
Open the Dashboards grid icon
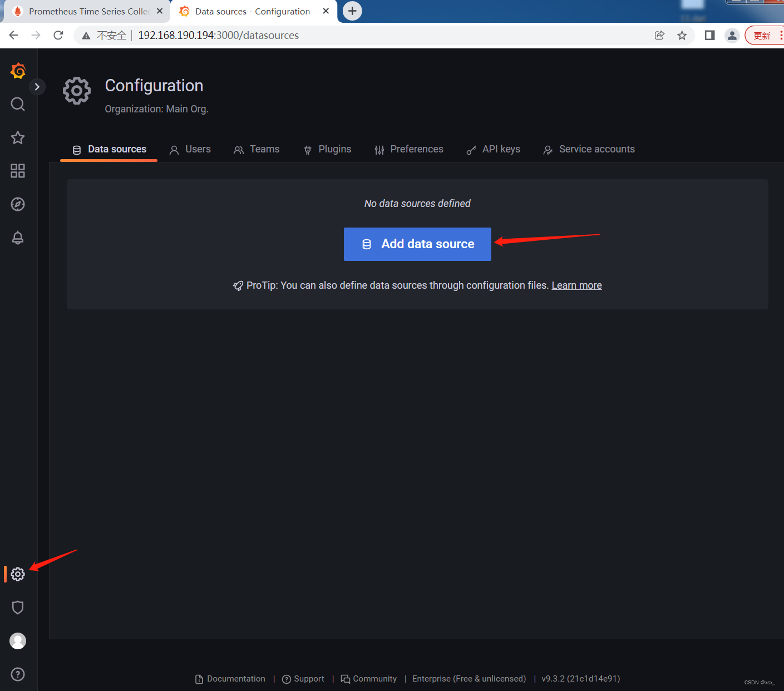pyautogui.click(x=17, y=171)
